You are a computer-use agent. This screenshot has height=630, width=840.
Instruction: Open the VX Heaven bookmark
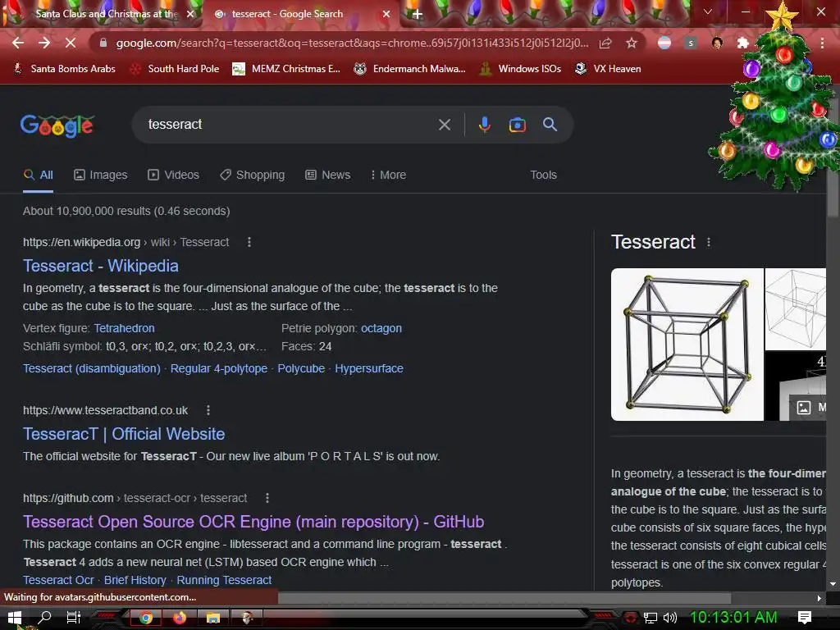pos(608,69)
